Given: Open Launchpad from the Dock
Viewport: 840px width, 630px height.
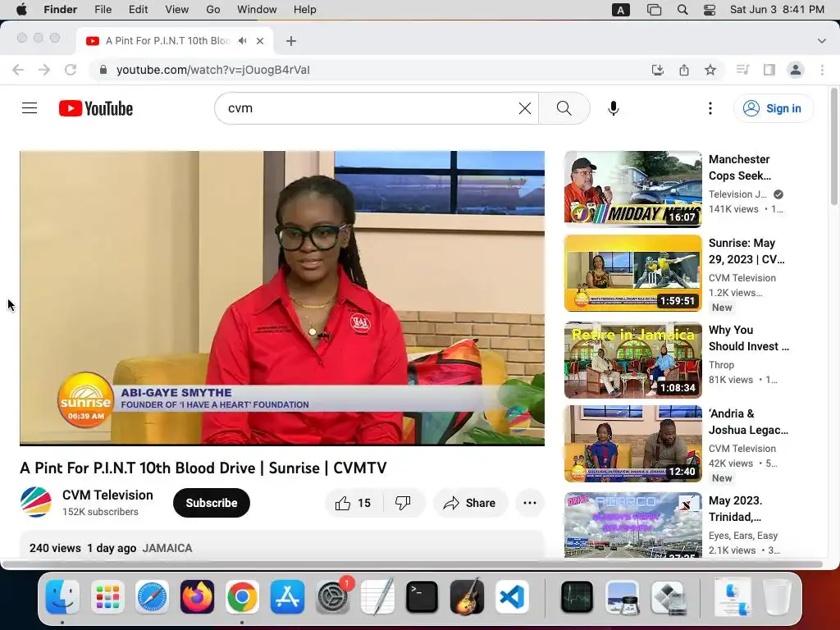Looking at the screenshot, I should coord(107,597).
